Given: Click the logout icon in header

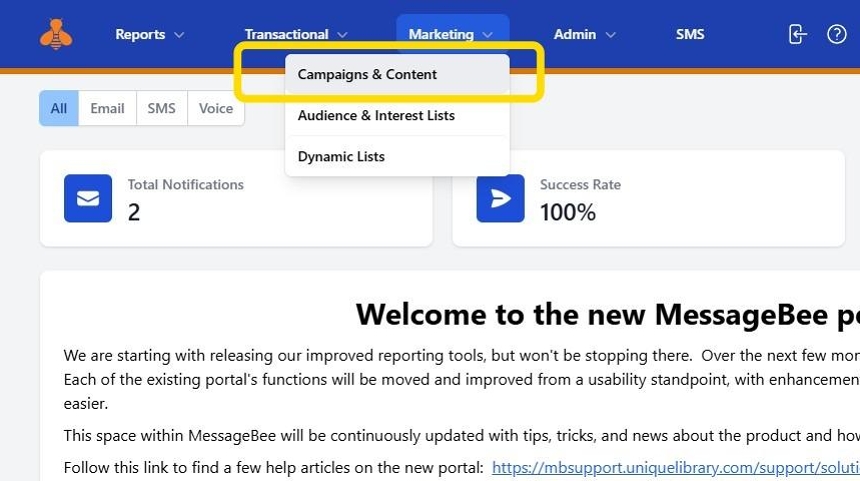Looking at the screenshot, I should click(x=797, y=34).
